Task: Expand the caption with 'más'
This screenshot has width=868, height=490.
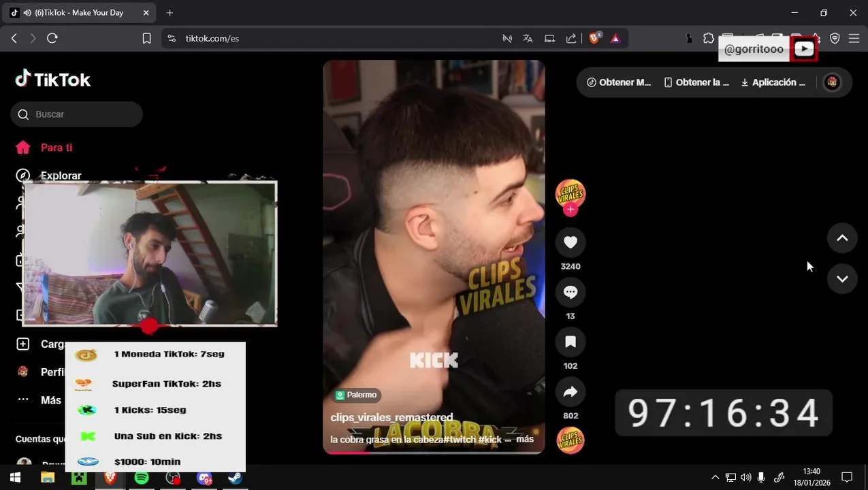Action: tap(525, 439)
